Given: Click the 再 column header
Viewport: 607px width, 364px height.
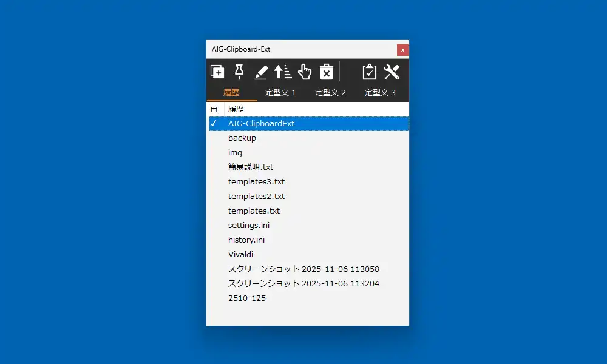Looking at the screenshot, I should tap(214, 109).
